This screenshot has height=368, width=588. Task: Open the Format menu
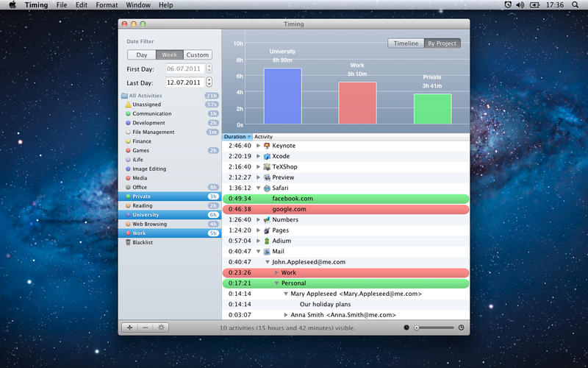click(x=107, y=5)
